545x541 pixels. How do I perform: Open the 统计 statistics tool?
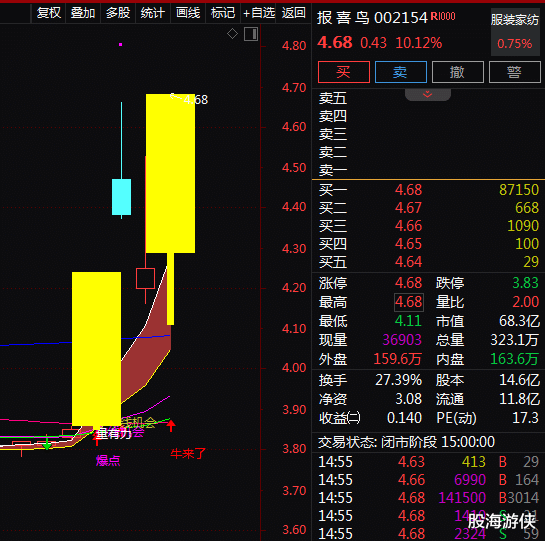point(153,13)
